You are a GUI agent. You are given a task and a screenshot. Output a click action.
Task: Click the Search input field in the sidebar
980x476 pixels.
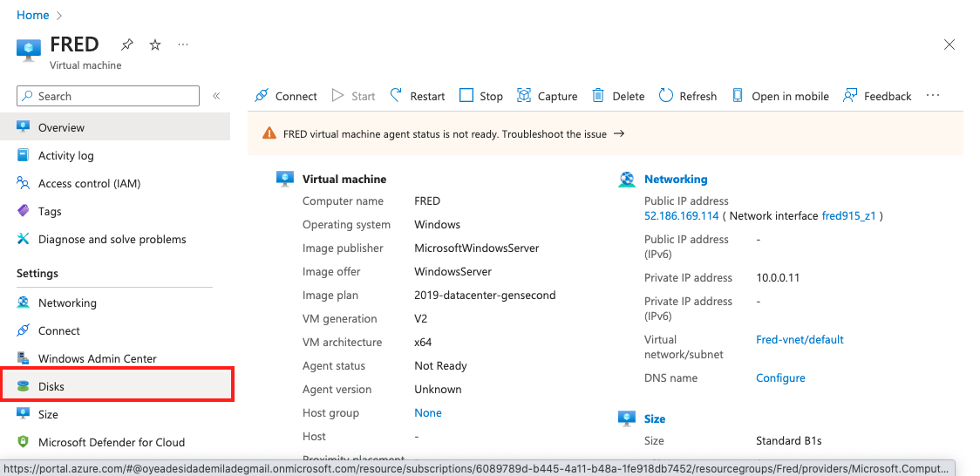tap(108, 96)
